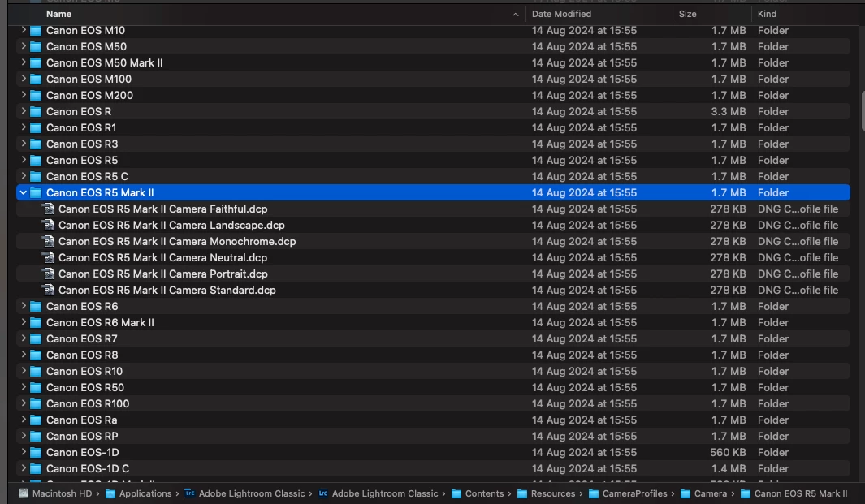Click the Canon EOS R1 folder icon
The height and width of the screenshot is (504, 865).
tap(36, 128)
